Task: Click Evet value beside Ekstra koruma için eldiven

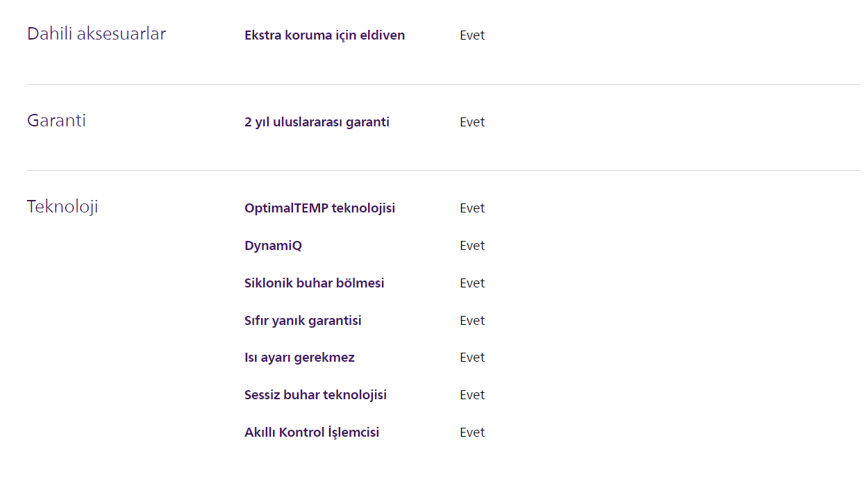Action: (x=472, y=35)
